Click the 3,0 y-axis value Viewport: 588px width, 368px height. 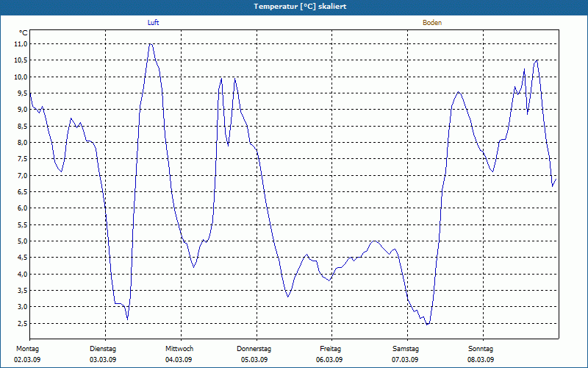22,307
